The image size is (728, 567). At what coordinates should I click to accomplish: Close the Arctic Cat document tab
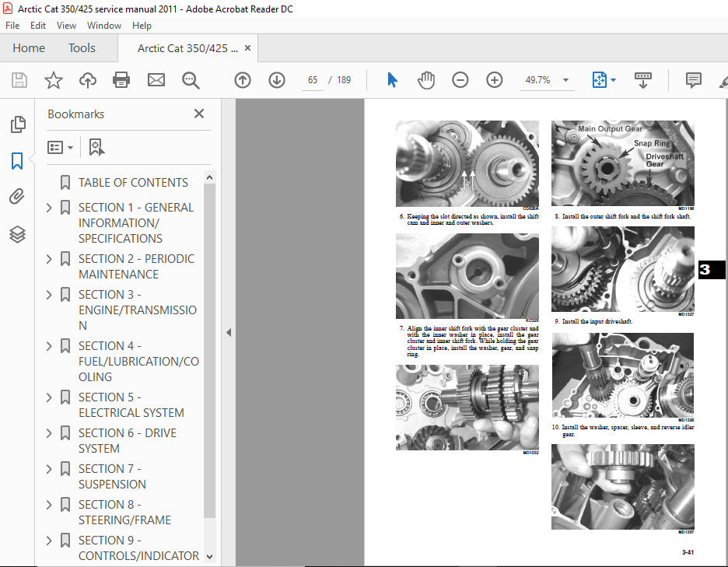[x=248, y=47]
